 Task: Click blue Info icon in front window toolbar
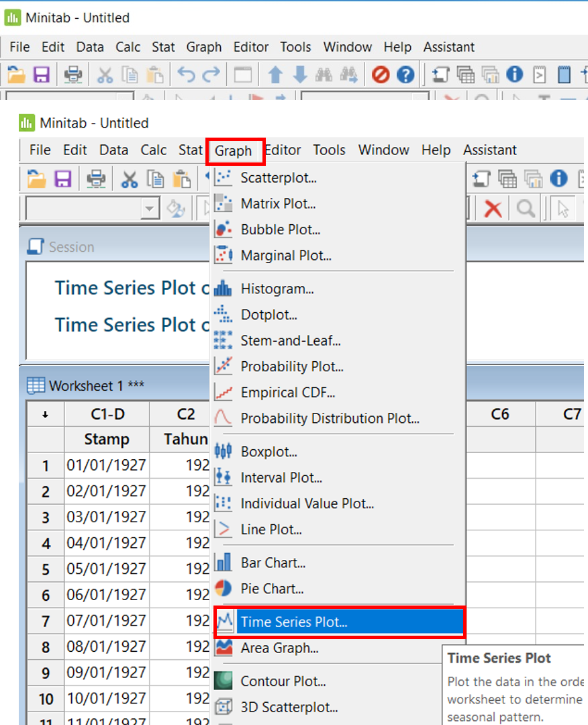559,179
